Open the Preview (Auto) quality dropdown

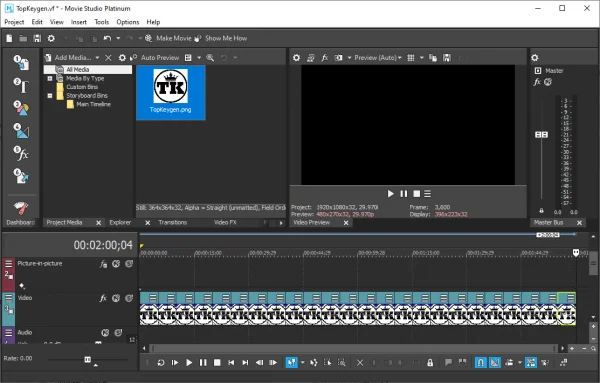tap(378, 58)
